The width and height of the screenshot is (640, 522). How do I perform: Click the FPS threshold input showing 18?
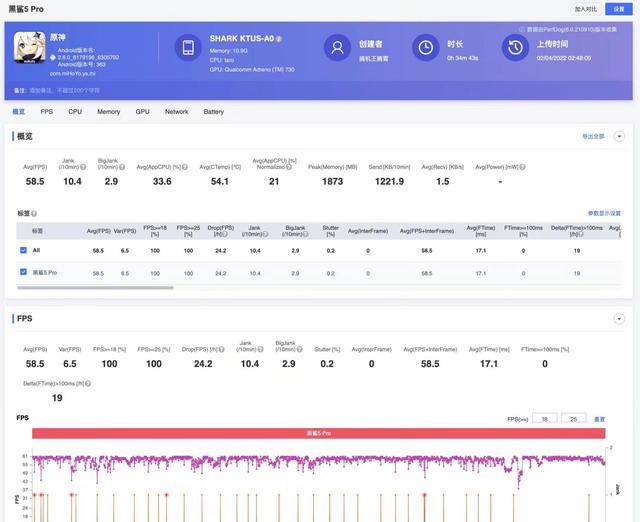tap(545, 419)
